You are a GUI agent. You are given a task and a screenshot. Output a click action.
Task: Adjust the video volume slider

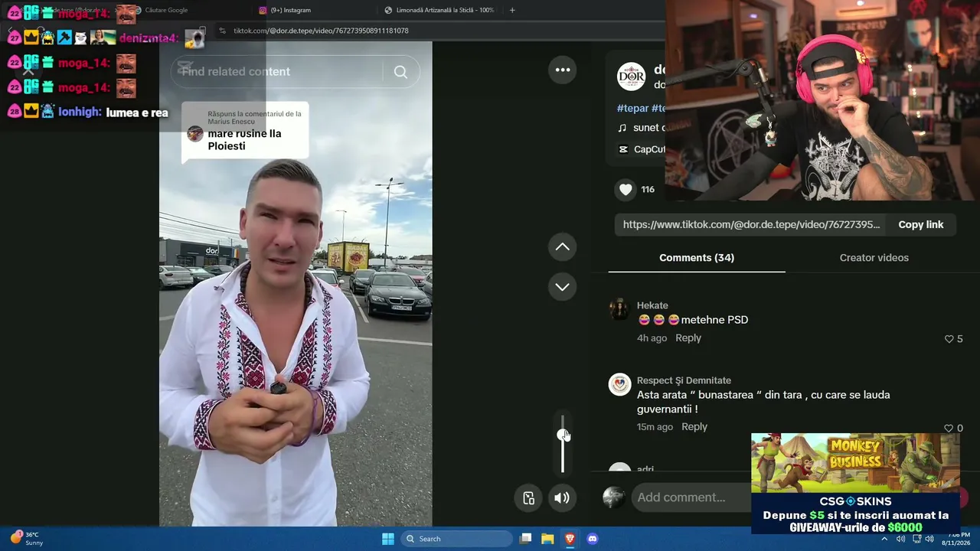pos(563,445)
